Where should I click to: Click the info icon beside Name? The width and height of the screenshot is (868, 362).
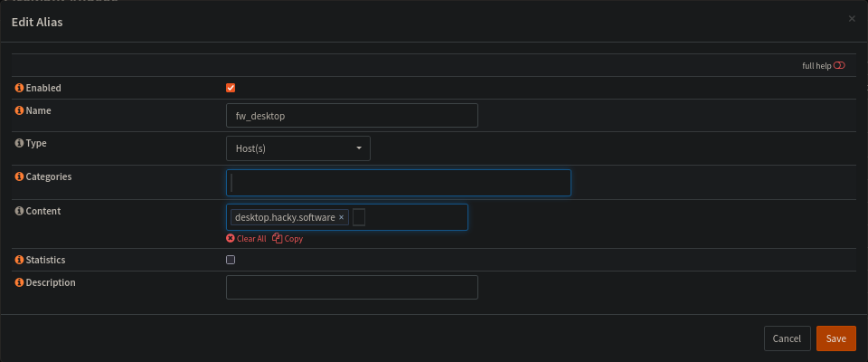[19, 111]
